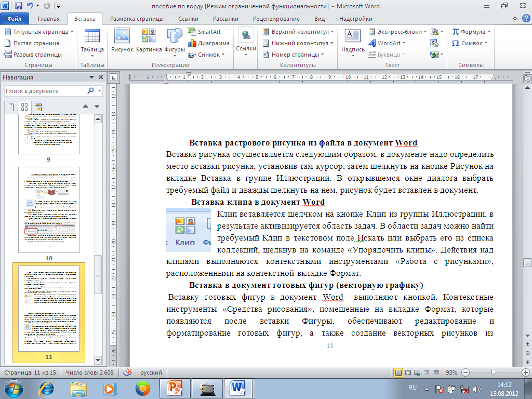Insert a SmartArt graphic

(205, 32)
